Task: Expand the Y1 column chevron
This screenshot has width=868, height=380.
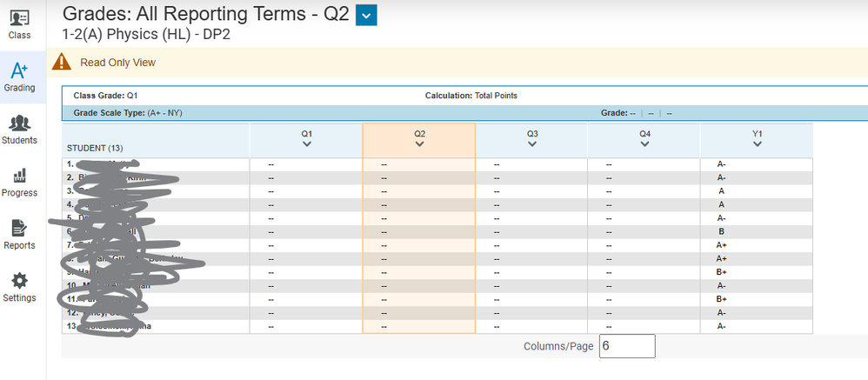Action: pyautogui.click(x=758, y=144)
